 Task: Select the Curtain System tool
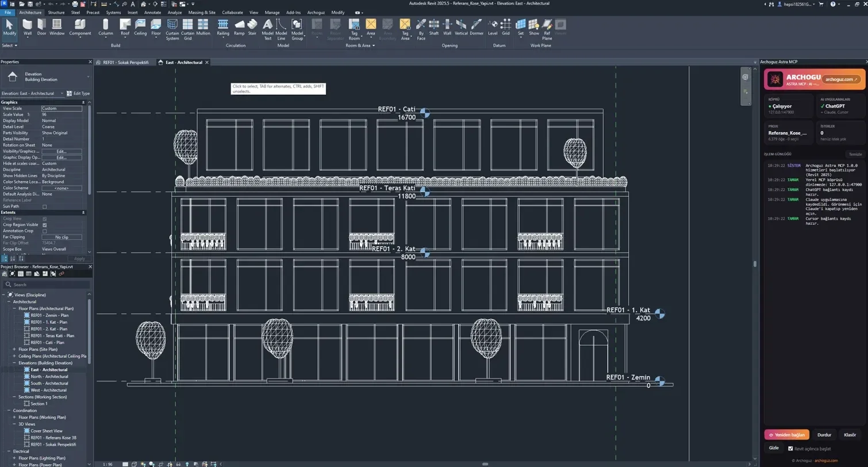pyautogui.click(x=172, y=29)
